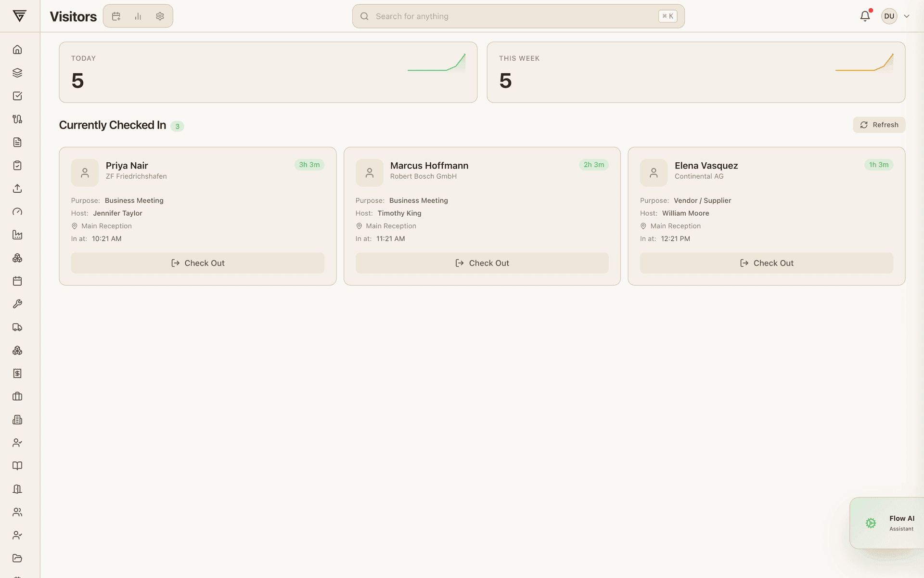Click Robert Bosch GmbH company text
Viewport: 924px width, 578px height.
coord(423,176)
